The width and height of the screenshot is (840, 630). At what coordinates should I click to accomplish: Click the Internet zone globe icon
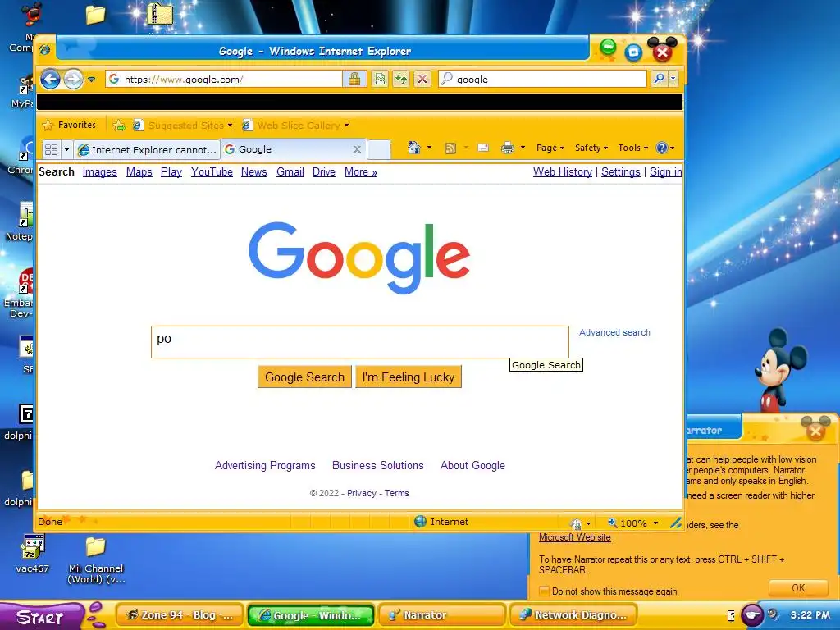[x=421, y=521]
